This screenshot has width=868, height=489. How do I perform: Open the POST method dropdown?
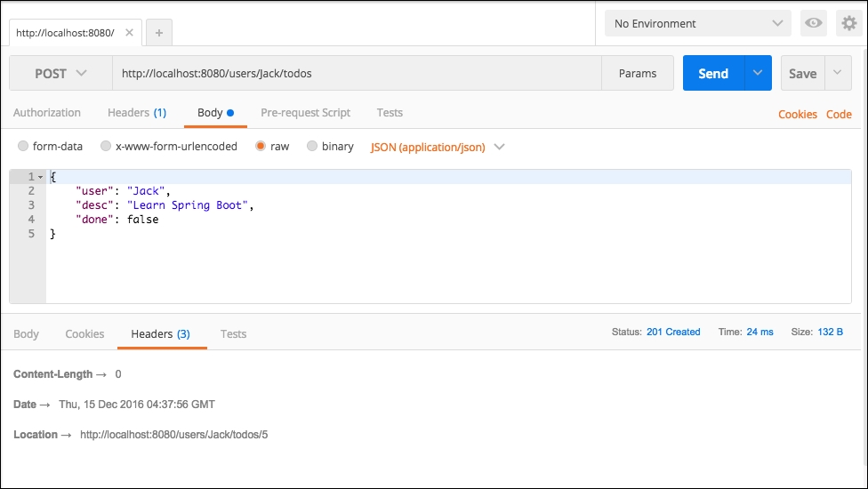[x=60, y=74]
